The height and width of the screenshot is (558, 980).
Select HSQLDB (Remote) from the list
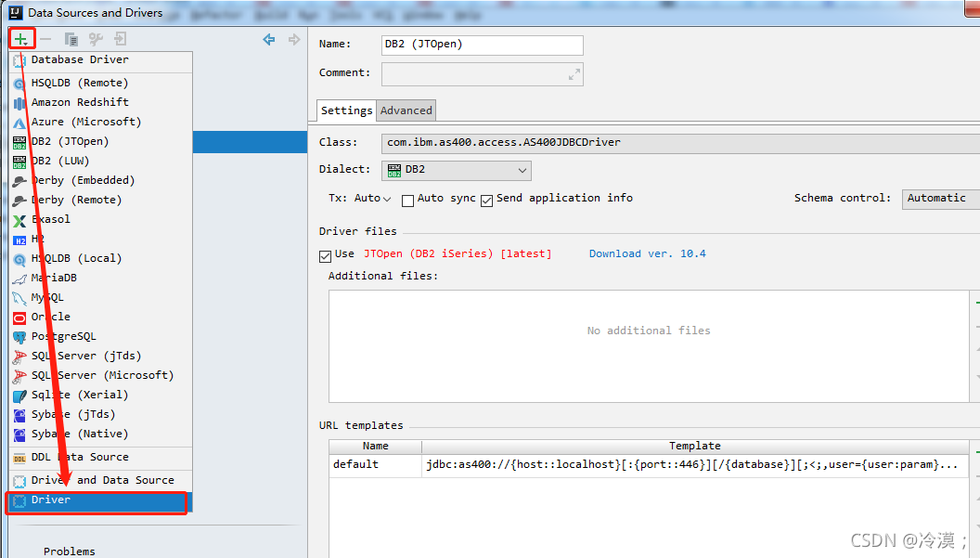[x=100, y=83]
